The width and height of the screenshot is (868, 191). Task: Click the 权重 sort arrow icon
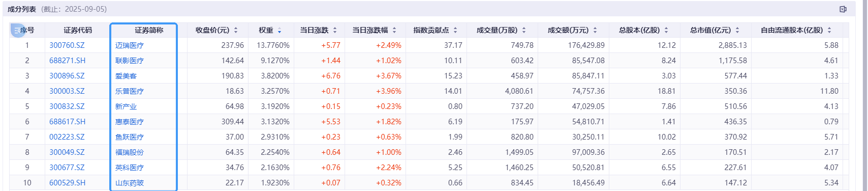(x=280, y=31)
